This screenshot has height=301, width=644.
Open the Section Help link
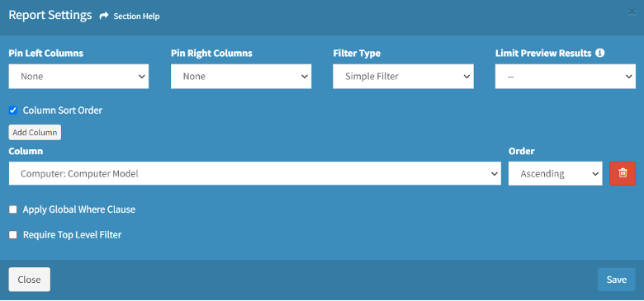pos(136,16)
